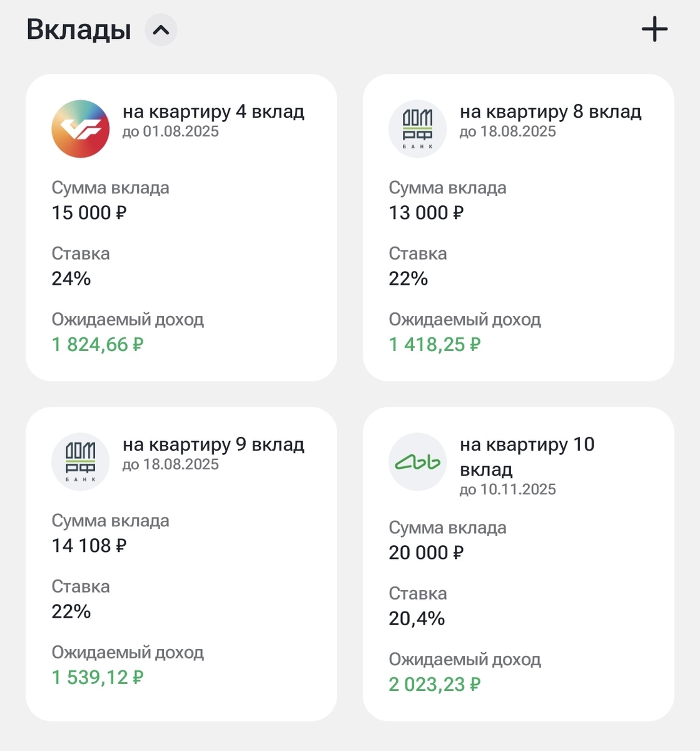Open 'на квартиру 4 вклад' title

click(213, 112)
